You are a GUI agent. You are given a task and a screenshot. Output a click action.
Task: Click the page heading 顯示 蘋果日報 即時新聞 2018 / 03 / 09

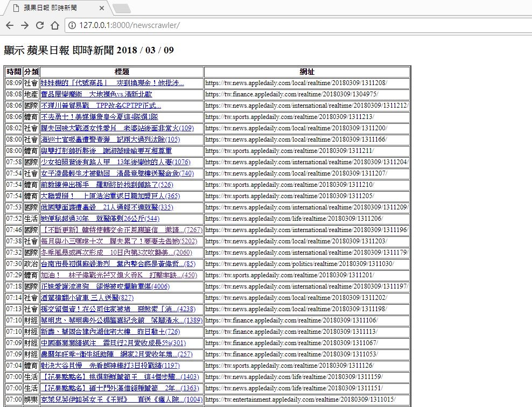pos(89,50)
